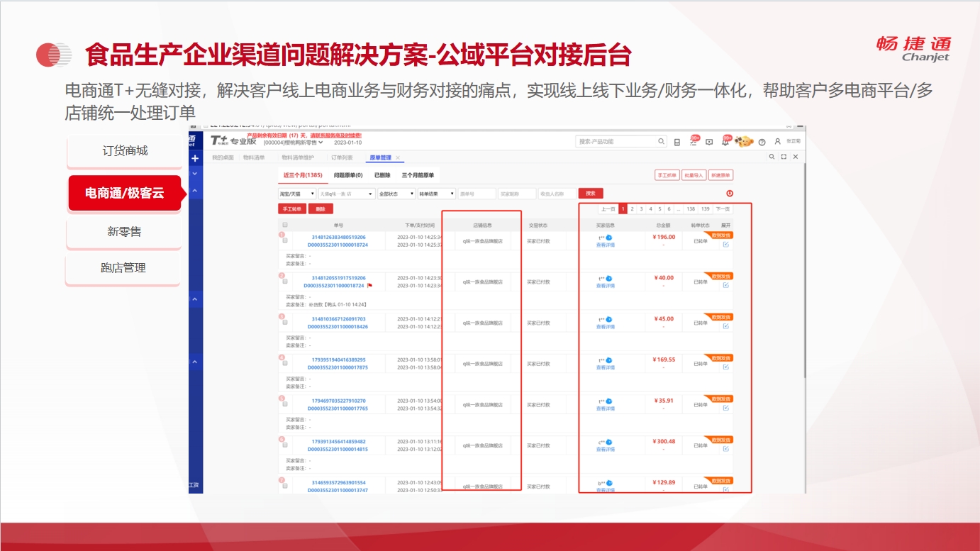This screenshot has width=980, height=551.
Task: Open the screen message icon in top bar
Action: (709, 142)
